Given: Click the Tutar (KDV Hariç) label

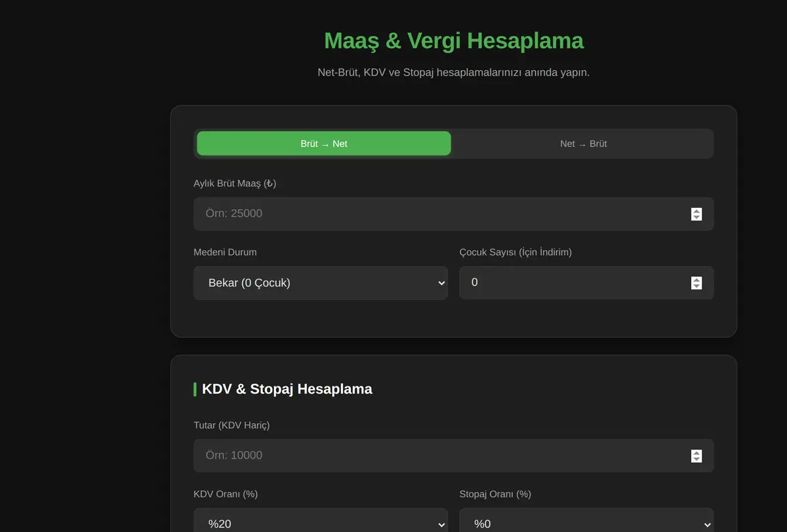Looking at the screenshot, I should [x=232, y=425].
